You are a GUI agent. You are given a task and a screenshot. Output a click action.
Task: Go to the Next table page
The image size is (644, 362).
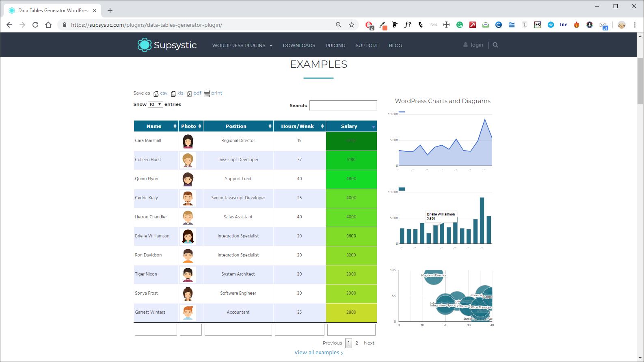[x=369, y=343]
